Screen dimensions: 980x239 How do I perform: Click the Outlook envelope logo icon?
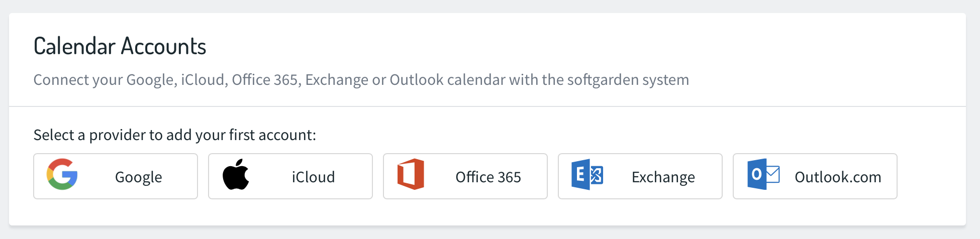763,174
